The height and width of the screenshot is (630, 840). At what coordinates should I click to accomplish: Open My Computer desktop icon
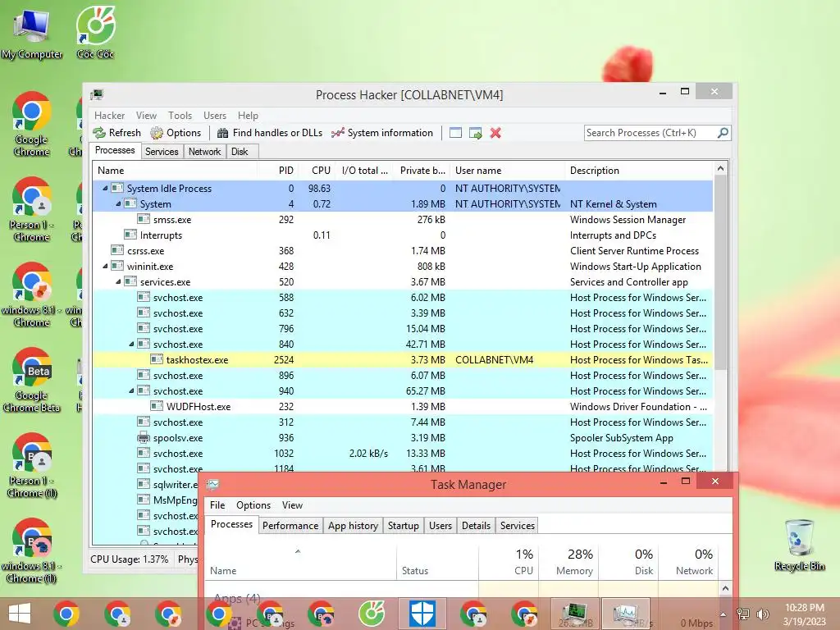32,33
